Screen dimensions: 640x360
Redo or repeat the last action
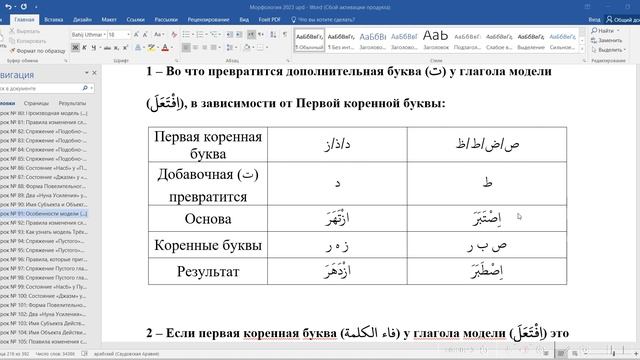point(24,7)
